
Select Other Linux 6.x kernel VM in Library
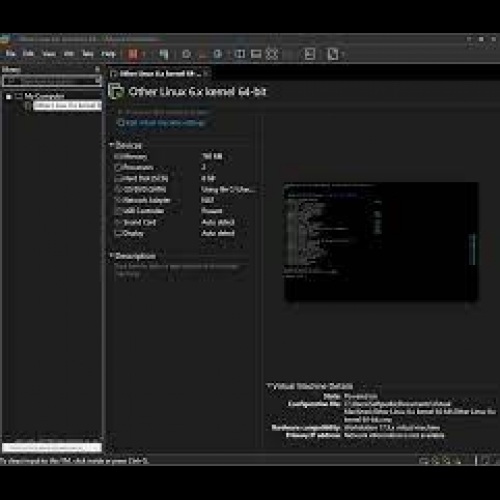click(x=67, y=106)
